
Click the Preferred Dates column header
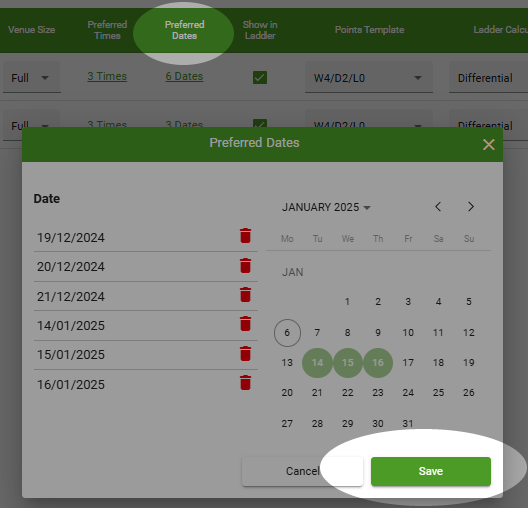[185, 30]
